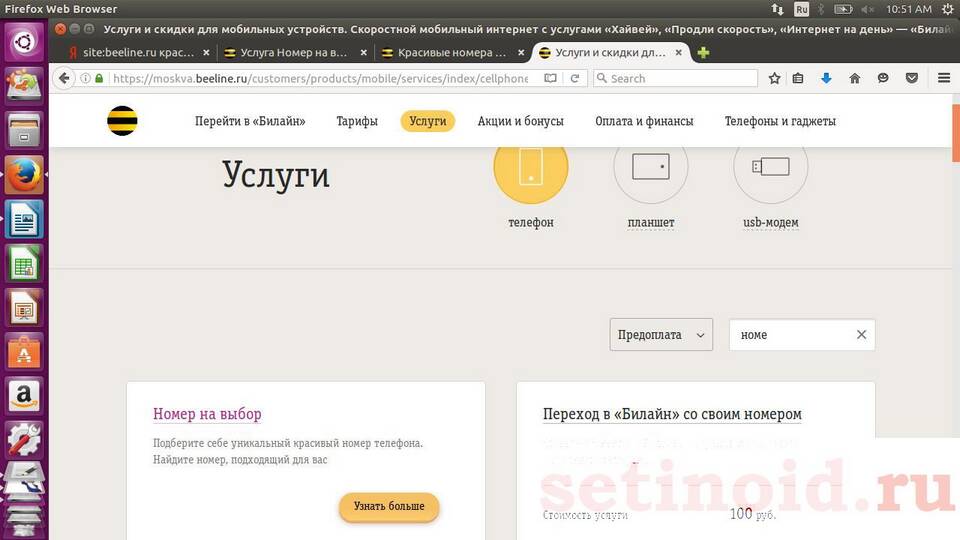Close the Красивые номера tab
This screenshot has height=540, width=960.
[x=521, y=53]
